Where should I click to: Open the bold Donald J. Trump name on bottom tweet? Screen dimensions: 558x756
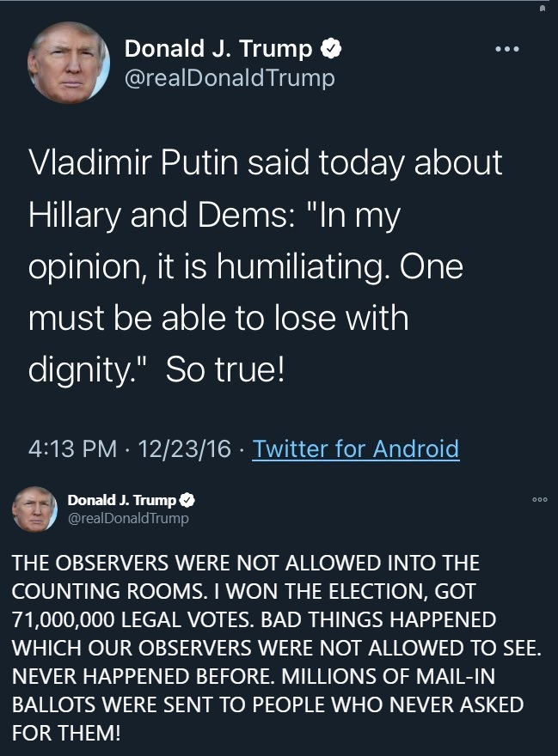pyautogui.click(x=121, y=500)
